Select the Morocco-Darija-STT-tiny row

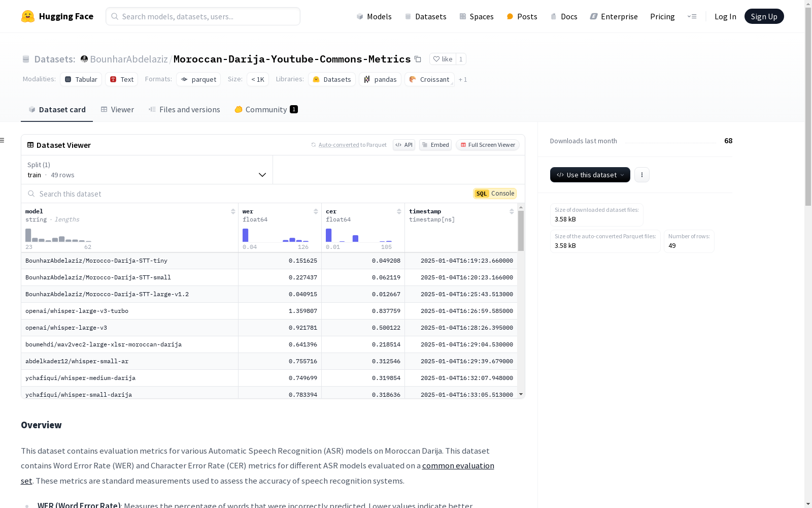point(269,261)
